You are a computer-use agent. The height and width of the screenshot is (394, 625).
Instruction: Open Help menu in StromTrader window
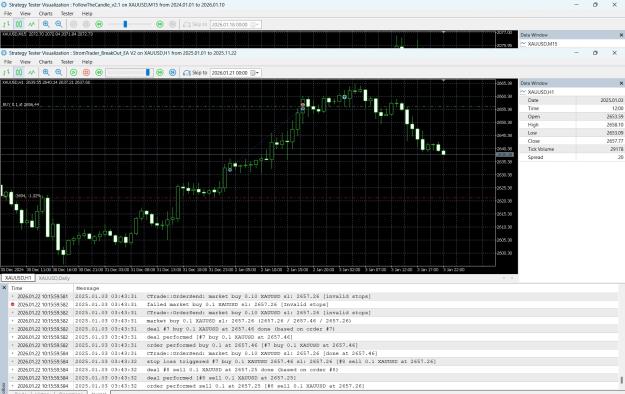(87, 62)
